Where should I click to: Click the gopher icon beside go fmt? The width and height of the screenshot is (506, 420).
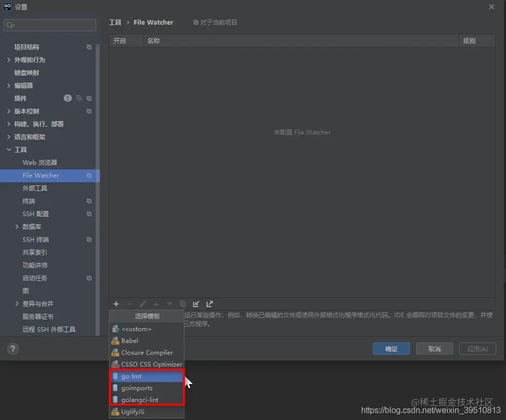tap(115, 376)
